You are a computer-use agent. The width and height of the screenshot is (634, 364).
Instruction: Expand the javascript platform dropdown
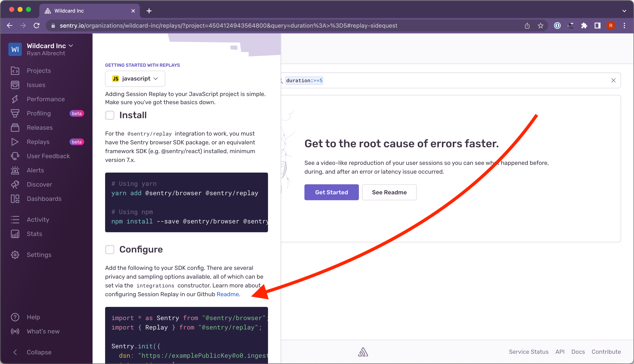pyautogui.click(x=135, y=79)
